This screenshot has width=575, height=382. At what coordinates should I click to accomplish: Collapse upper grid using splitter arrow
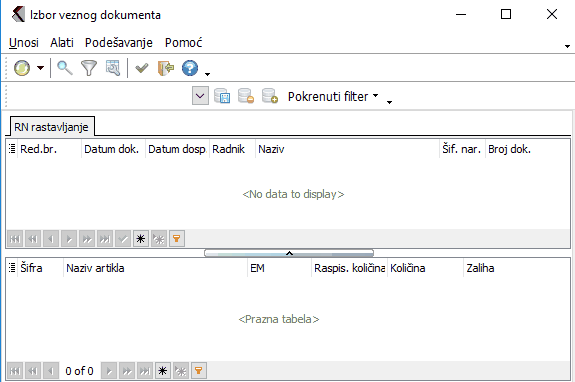point(289,253)
